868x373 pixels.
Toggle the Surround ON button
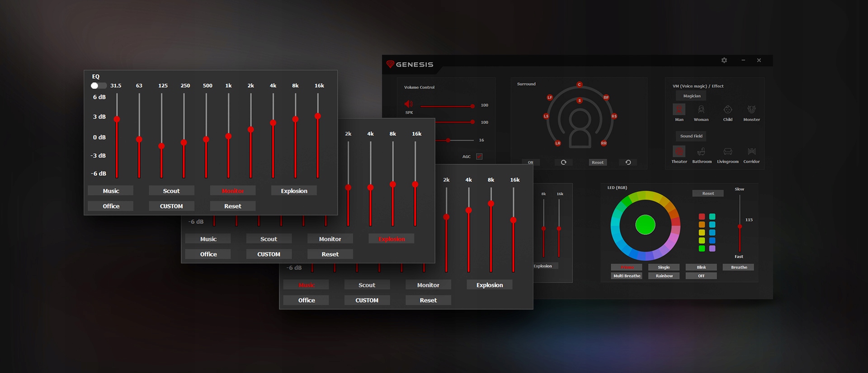coord(531,162)
